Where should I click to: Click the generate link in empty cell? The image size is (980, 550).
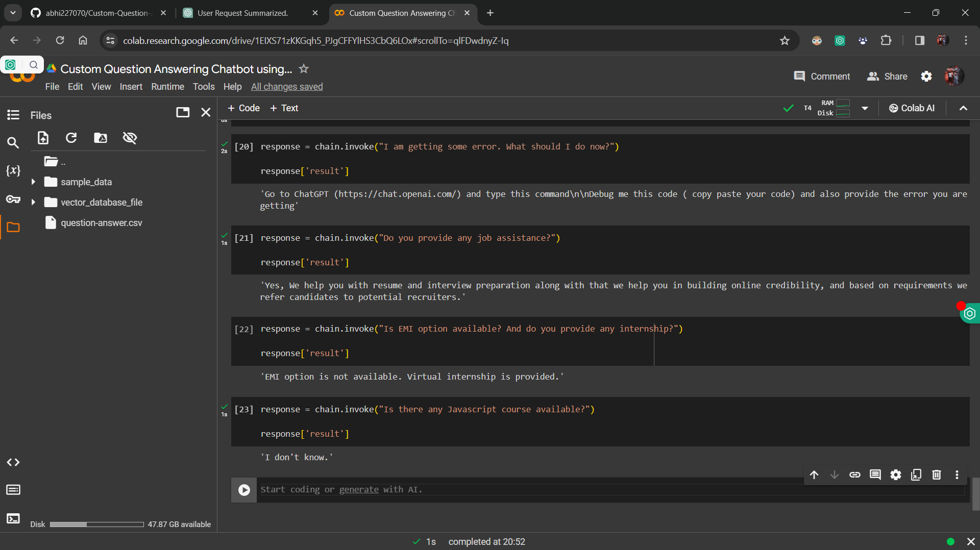click(359, 490)
